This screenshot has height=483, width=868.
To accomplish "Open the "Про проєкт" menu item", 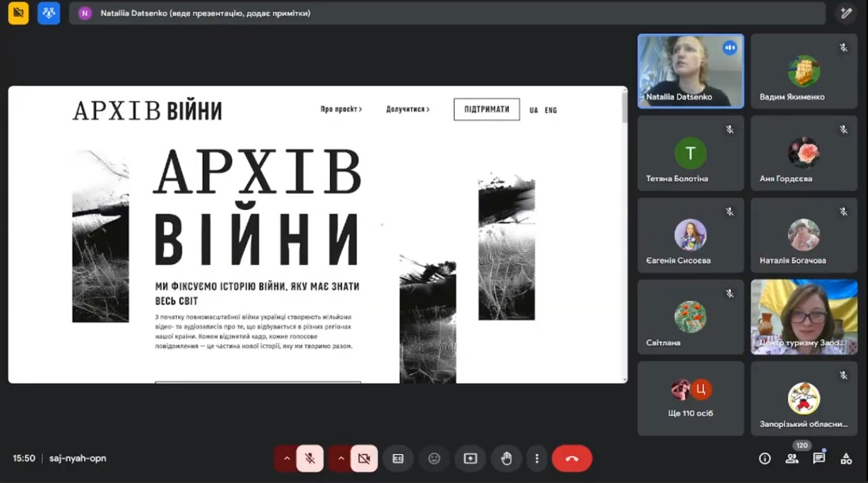I will click(341, 110).
